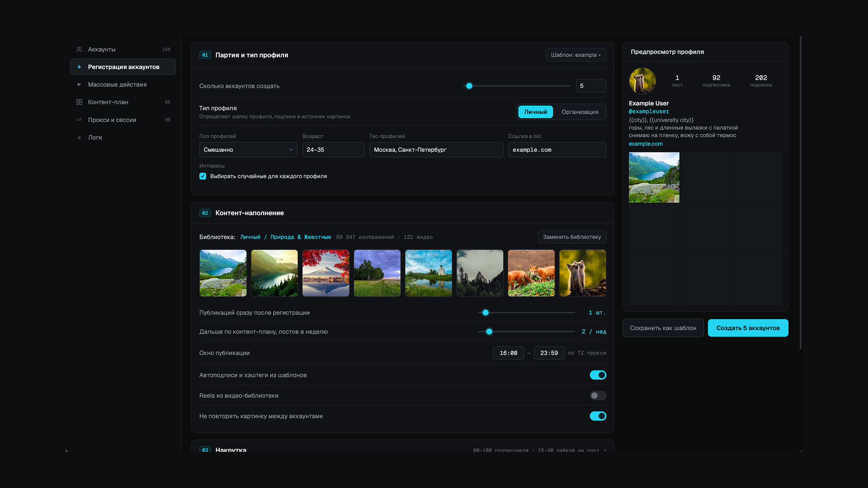This screenshot has height=488, width=868.
Task: Click the arrows icon beside Прокси и сессии
Action: point(79,120)
